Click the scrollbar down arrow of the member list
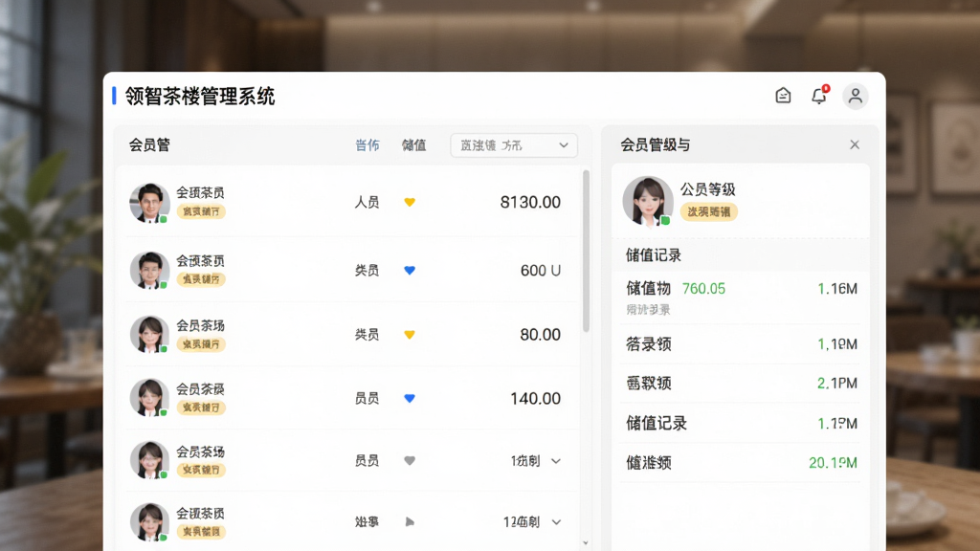 click(x=586, y=543)
